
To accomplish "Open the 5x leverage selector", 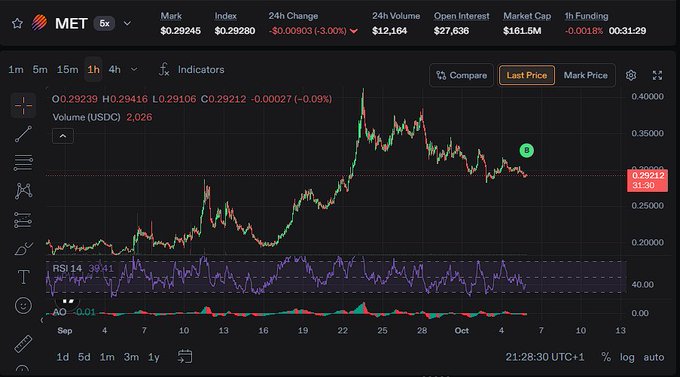I will (105, 23).
